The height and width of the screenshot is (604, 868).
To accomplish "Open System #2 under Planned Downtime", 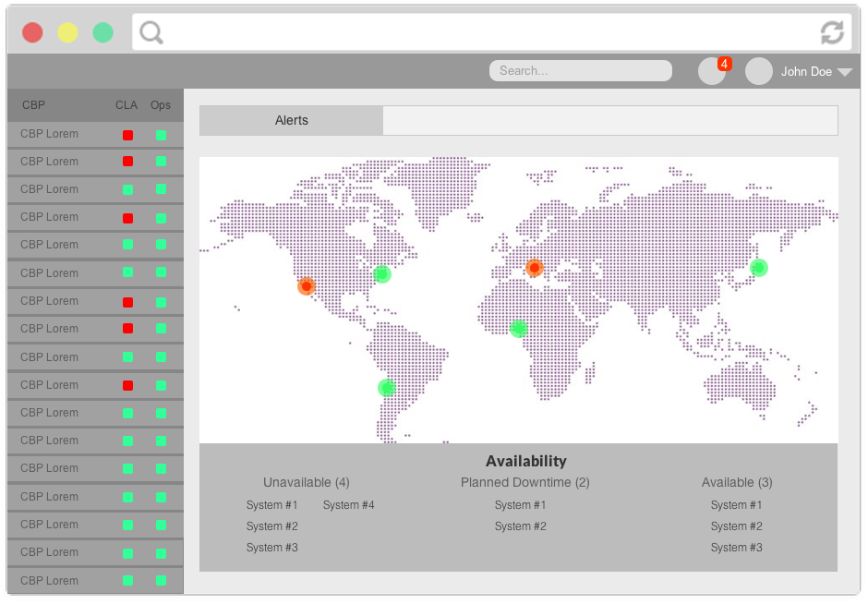I will click(x=521, y=525).
